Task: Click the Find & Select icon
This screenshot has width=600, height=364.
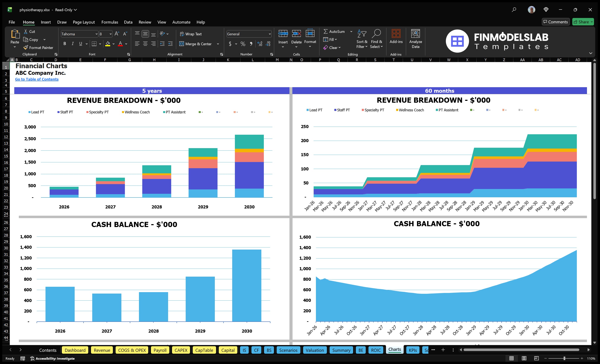Action: tap(376, 38)
